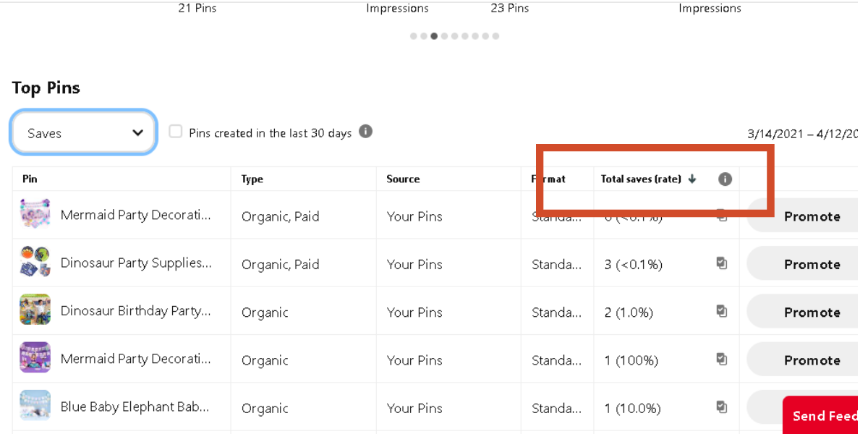Click the details icon in Dinosaur Party Supplies row
The width and height of the screenshot is (868, 434).
[x=721, y=263]
